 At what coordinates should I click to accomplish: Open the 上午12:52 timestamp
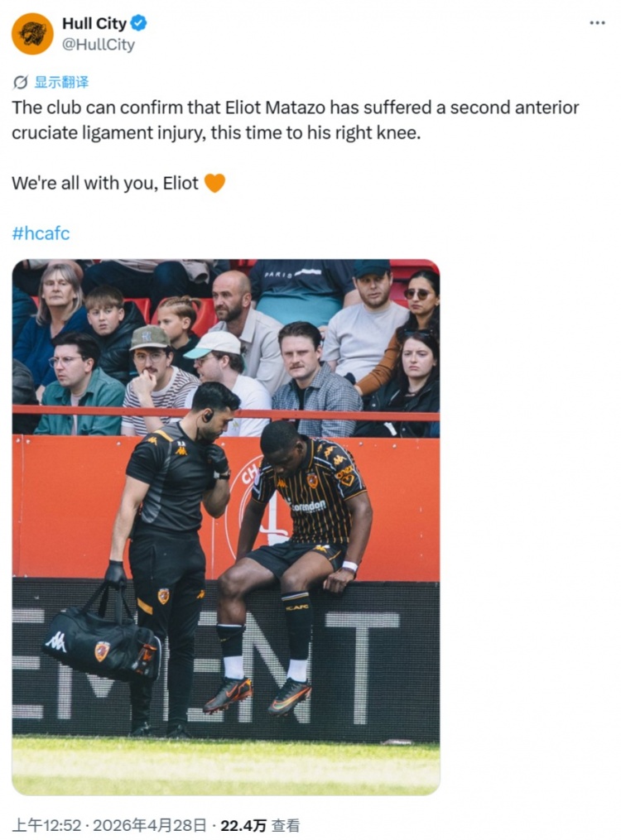[46, 826]
